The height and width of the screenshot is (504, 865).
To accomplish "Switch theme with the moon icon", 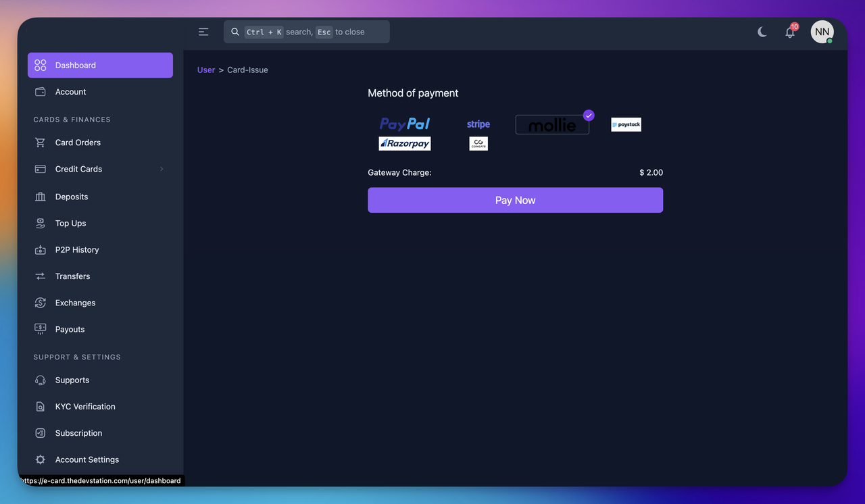I will pos(762,32).
